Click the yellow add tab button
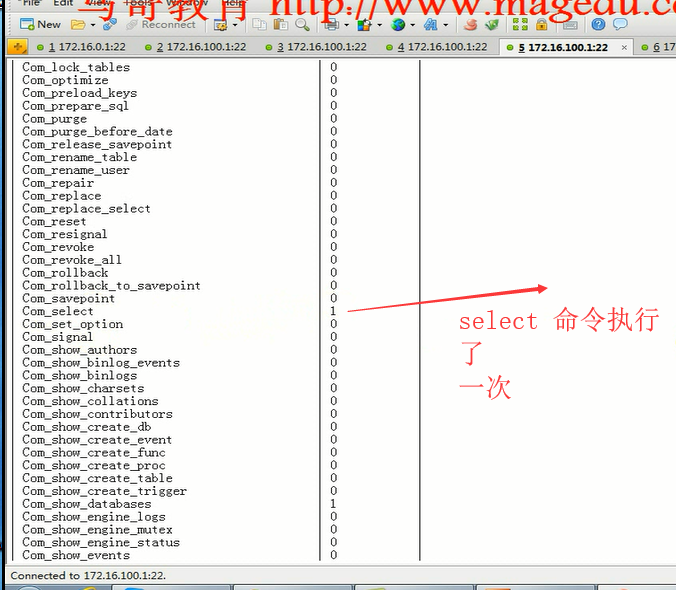The height and width of the screenshot is (590, 676). (x=18, y=47)
